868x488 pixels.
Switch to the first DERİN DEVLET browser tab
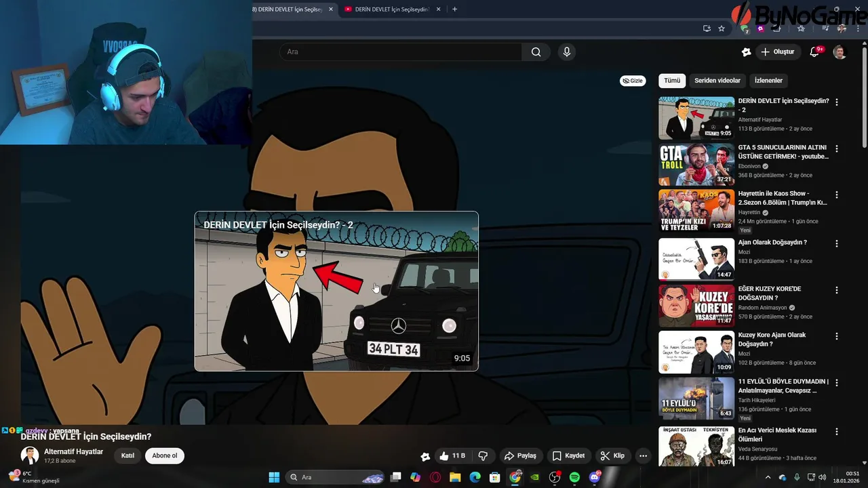tap(288, 9)
